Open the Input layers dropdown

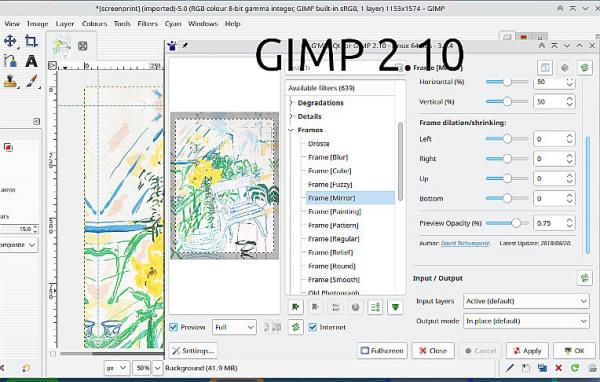click(526, 301)
